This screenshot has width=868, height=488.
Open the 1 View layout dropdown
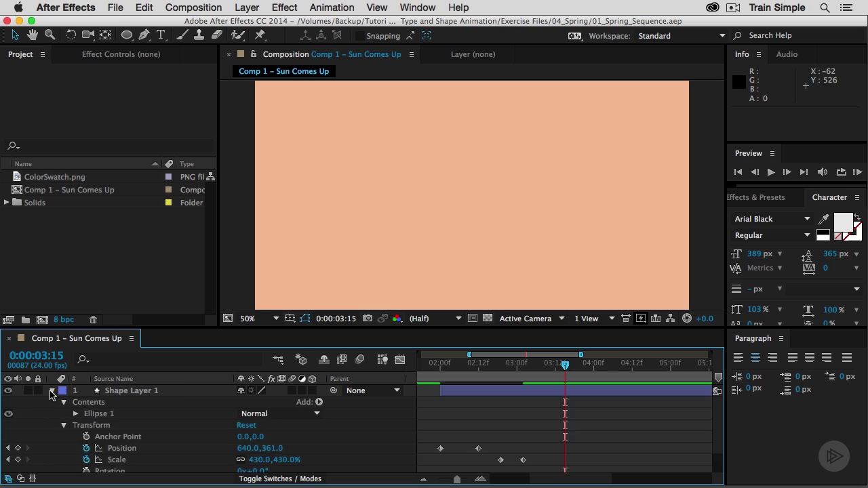tap(595, 318)
